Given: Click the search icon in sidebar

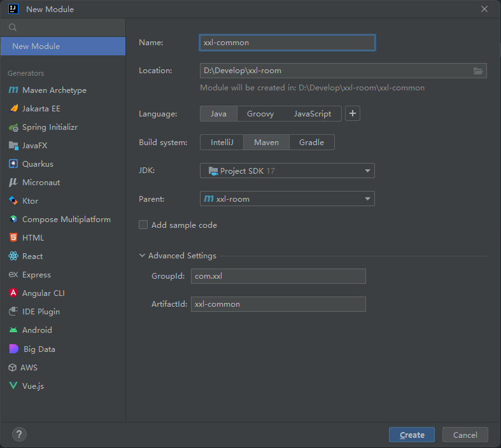Looking at the screenshot, I should pos(13,27).
